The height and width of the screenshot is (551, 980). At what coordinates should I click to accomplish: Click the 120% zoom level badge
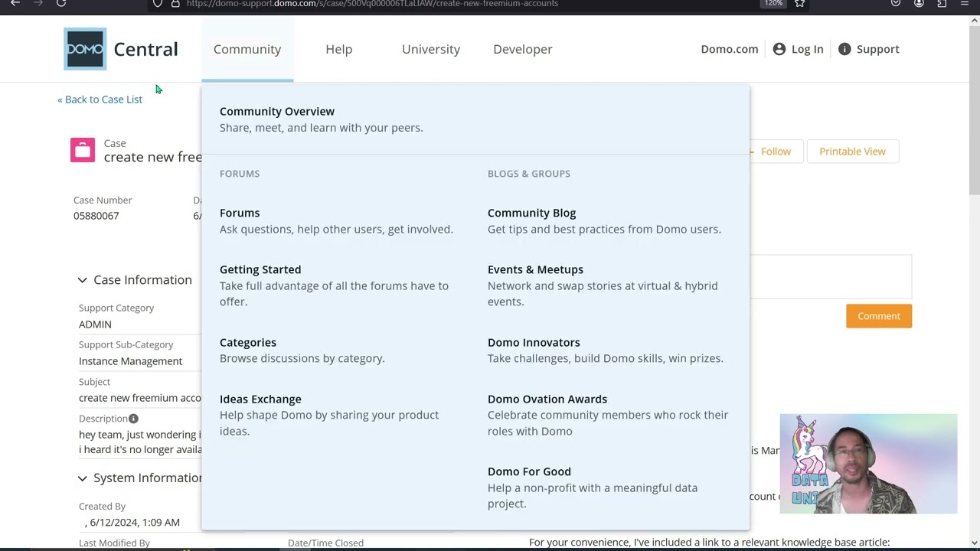click(773, 3)
